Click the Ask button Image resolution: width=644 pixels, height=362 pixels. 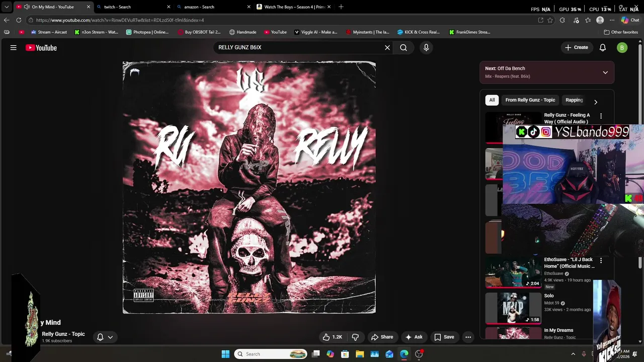pos(414,337)
